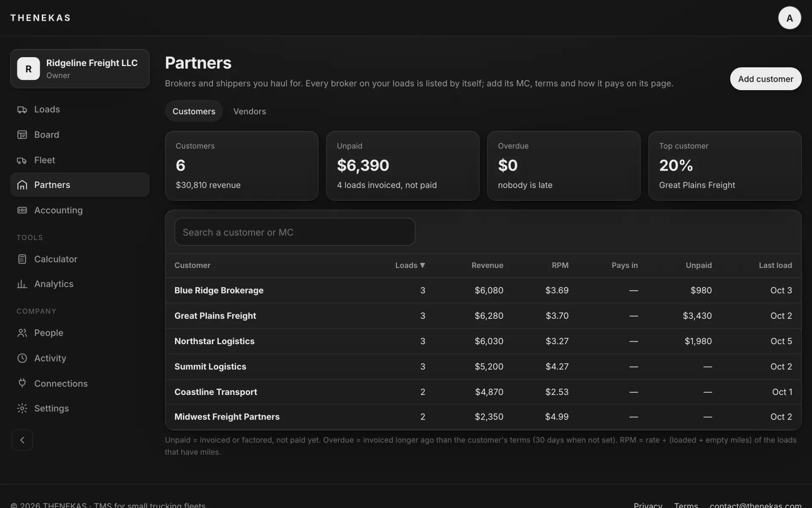Open the Ridgeline Freight LLC company switcher
812x508 pixels.
coord(80,69)
